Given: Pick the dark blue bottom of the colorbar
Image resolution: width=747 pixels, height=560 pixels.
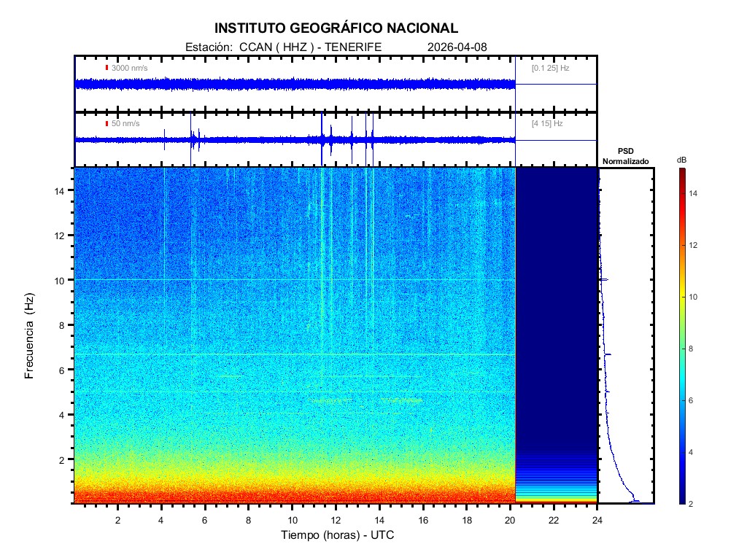Looking at the screenshot, I should coord(681,499).
